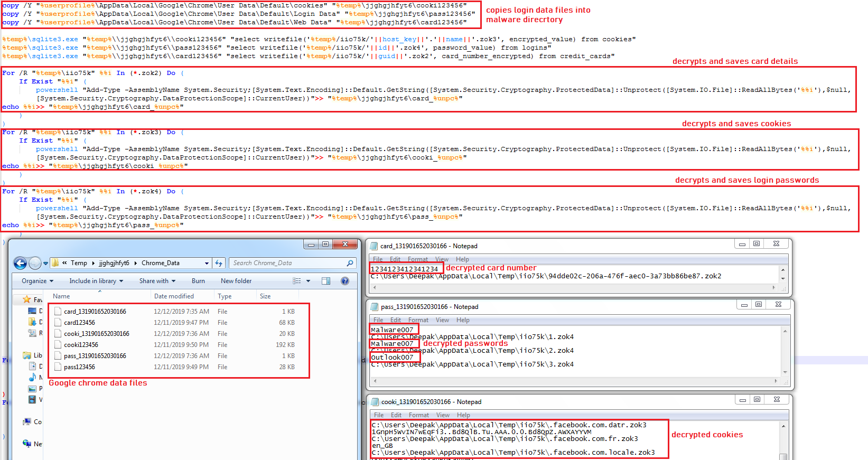Click the Libraries icon in navigation pane
Image resolution: width=868 pixels, height=460 pixels.
pos(27,355)
